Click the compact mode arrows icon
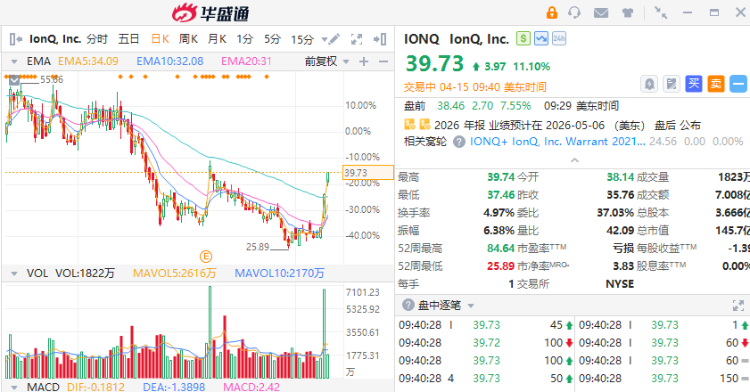This screenshot has width=750, height=392. (661, 13)
